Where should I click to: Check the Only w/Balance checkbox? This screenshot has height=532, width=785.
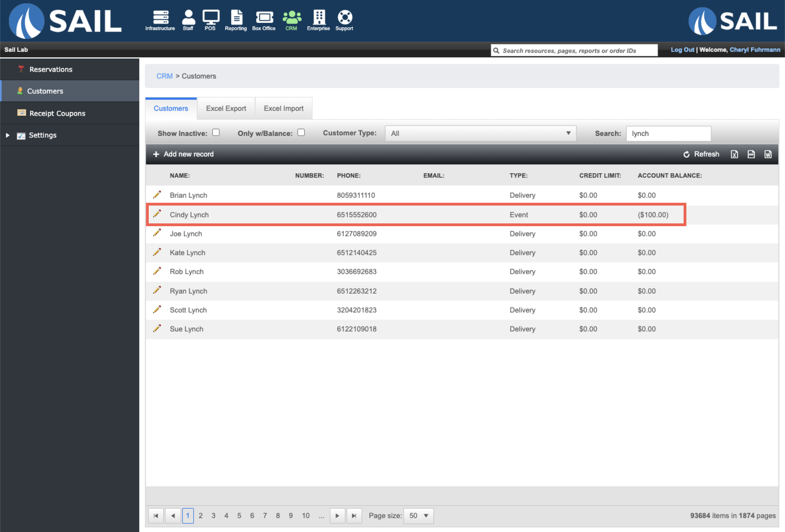tap(301, 132)
